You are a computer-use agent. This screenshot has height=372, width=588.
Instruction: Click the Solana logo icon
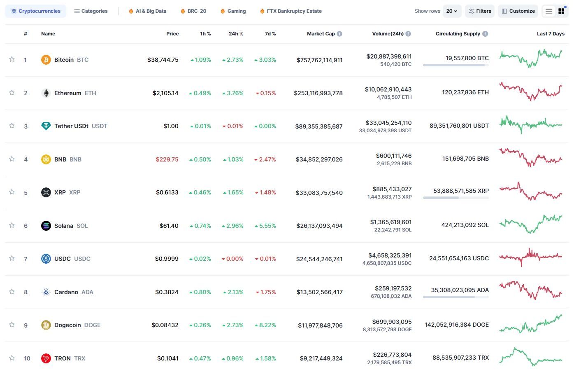point(46,226)
